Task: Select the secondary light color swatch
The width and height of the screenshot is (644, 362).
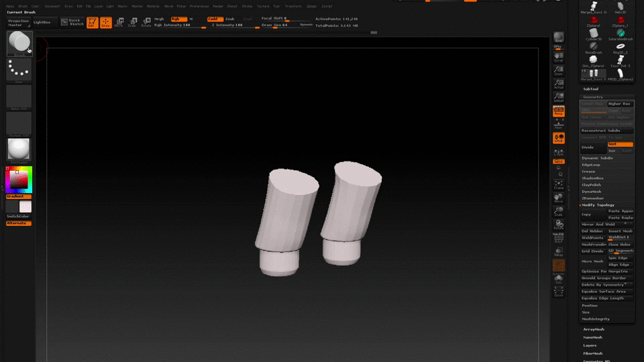Action: point(25,207)
